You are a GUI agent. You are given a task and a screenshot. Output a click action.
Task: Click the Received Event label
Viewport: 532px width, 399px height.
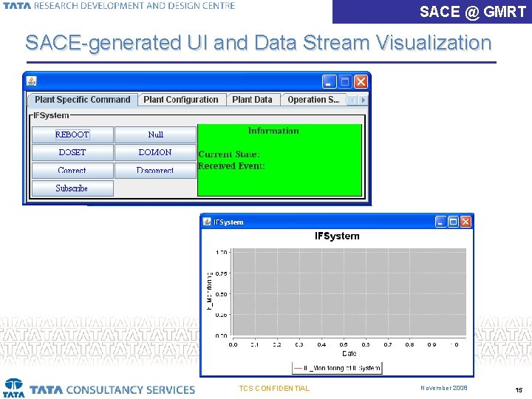(231, 166)
